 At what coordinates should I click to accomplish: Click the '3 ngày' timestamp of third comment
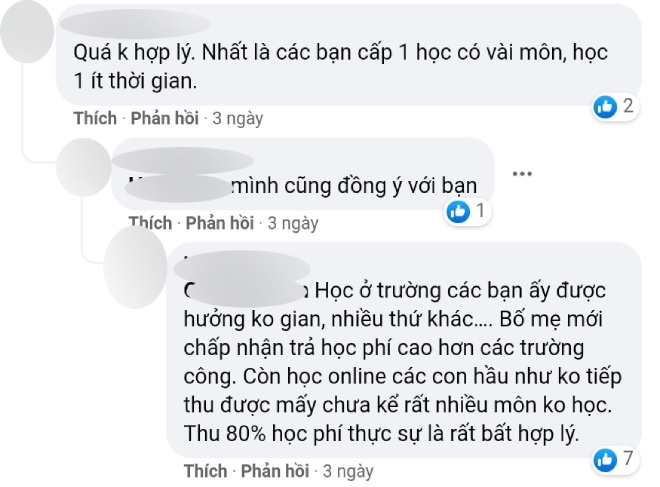348,471
